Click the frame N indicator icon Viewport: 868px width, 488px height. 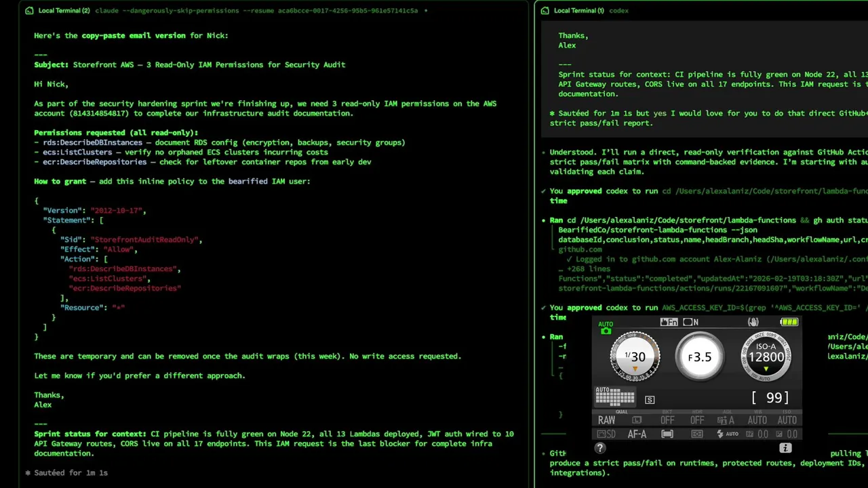pos(690,322)
